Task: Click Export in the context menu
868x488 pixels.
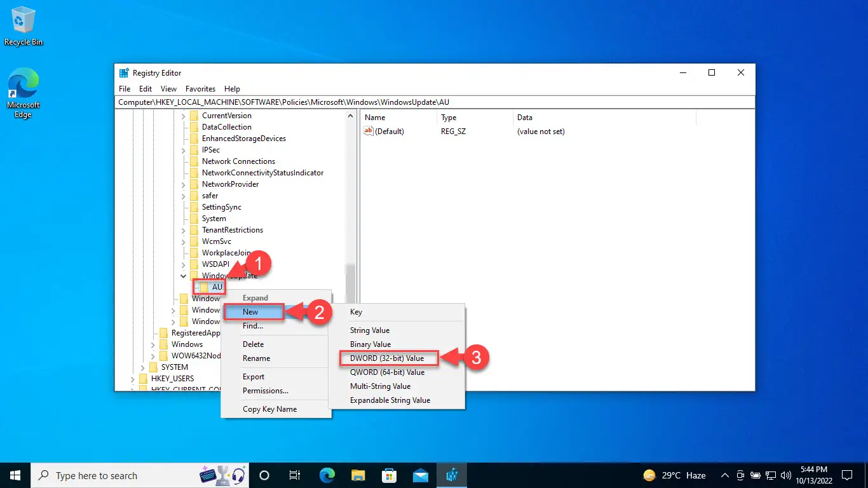Action: 276,377
